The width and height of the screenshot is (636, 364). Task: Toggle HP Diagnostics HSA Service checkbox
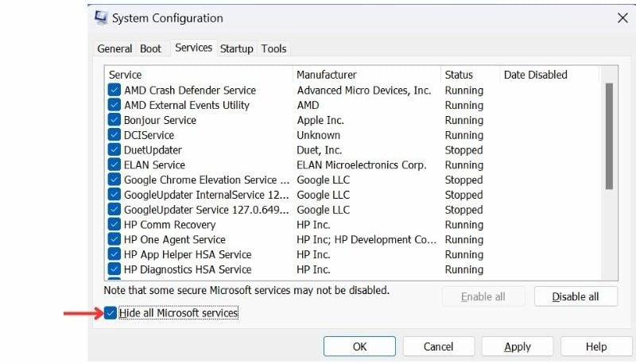(114, 269)
